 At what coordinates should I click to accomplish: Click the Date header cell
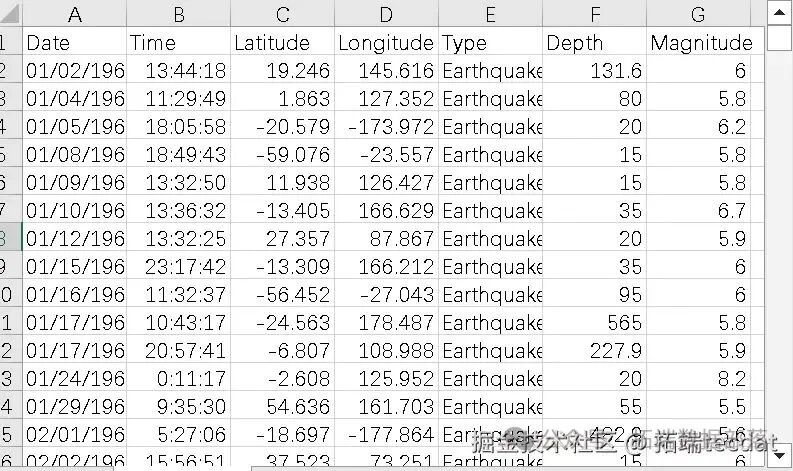74,42
